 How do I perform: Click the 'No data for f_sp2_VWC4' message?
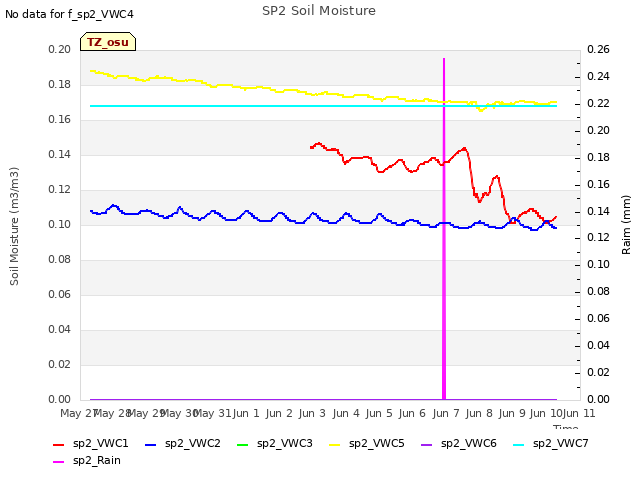pyautogui.click(x=69, y=14)
